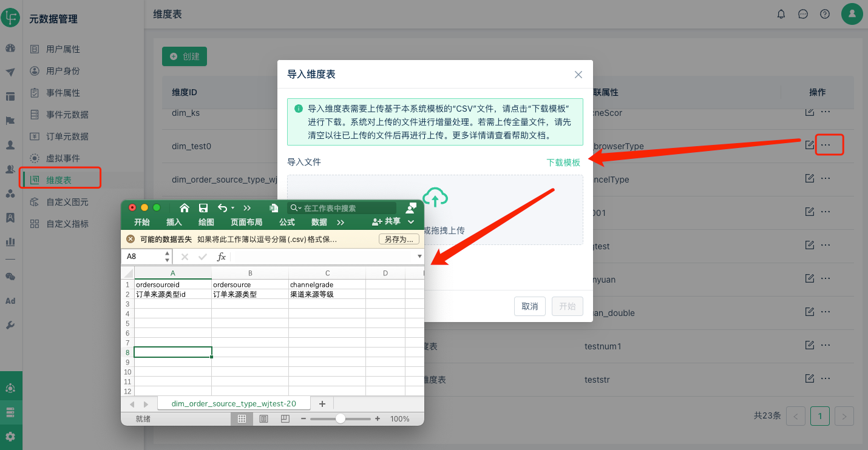Viewport: 868px width, 450px height.
Task: Select 用户属性 in the sidebar menu
Action: coord(63,49)
